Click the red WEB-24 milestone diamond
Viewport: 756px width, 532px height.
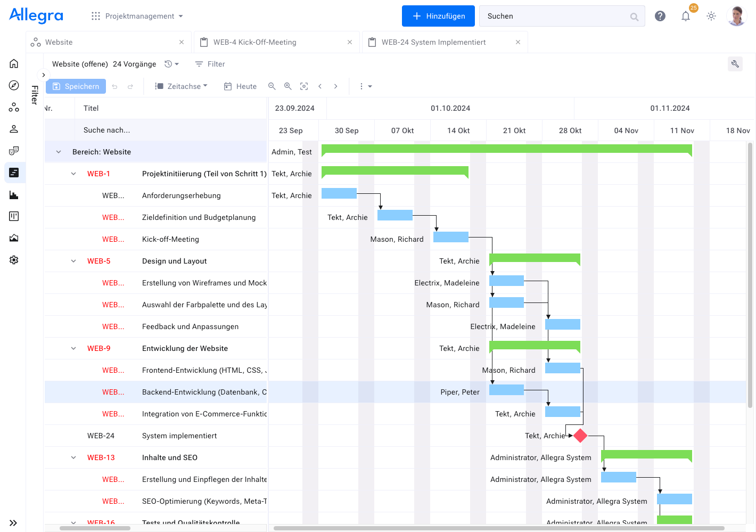click(580, 436)
